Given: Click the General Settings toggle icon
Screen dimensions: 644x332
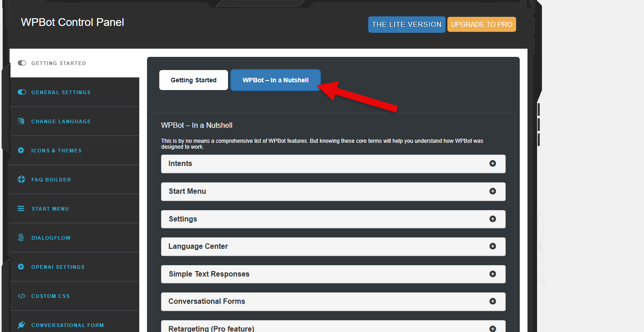Looking at the screenshot, I should tap(21, 92).
